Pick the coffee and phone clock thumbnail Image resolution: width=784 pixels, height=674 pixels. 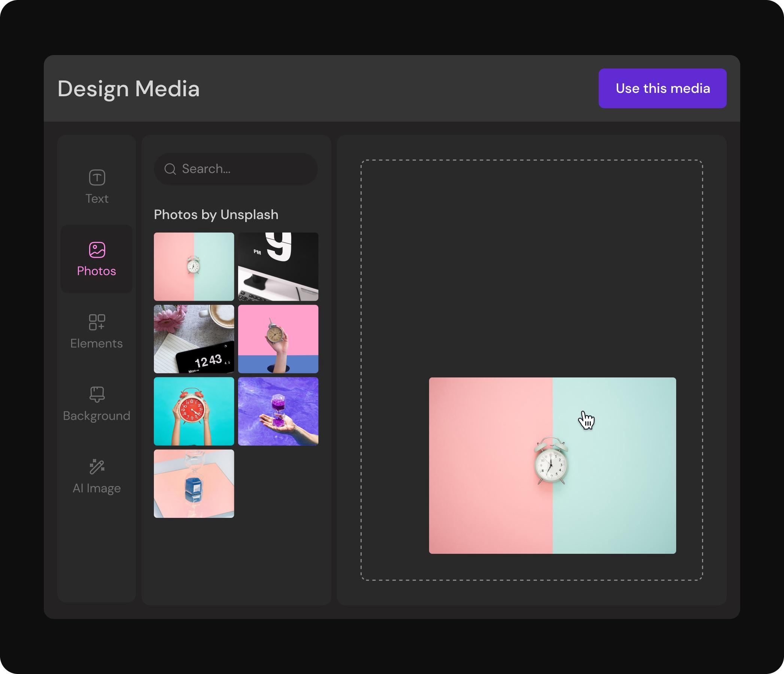coord(194,339)
